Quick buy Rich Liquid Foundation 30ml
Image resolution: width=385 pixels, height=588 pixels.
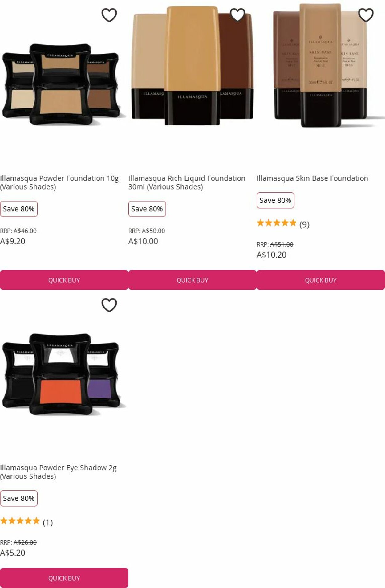pyautogui.click(x=192, y=280)
